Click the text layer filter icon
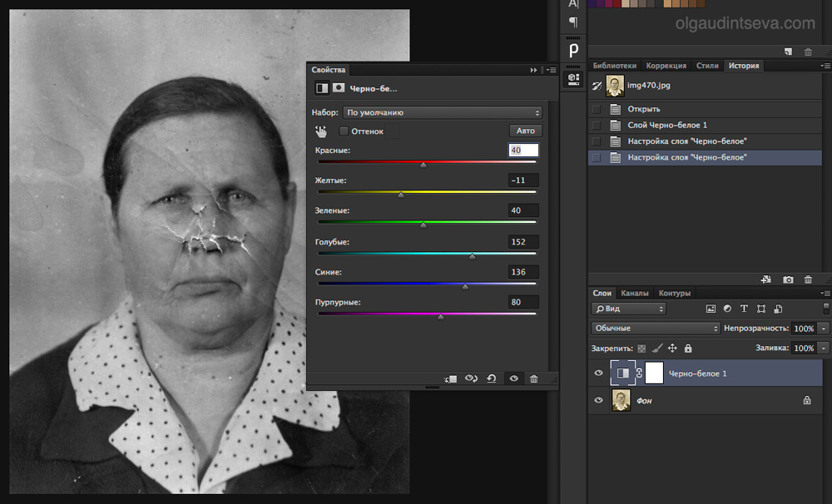Viewport: 832px width, 504px height. 744,309
